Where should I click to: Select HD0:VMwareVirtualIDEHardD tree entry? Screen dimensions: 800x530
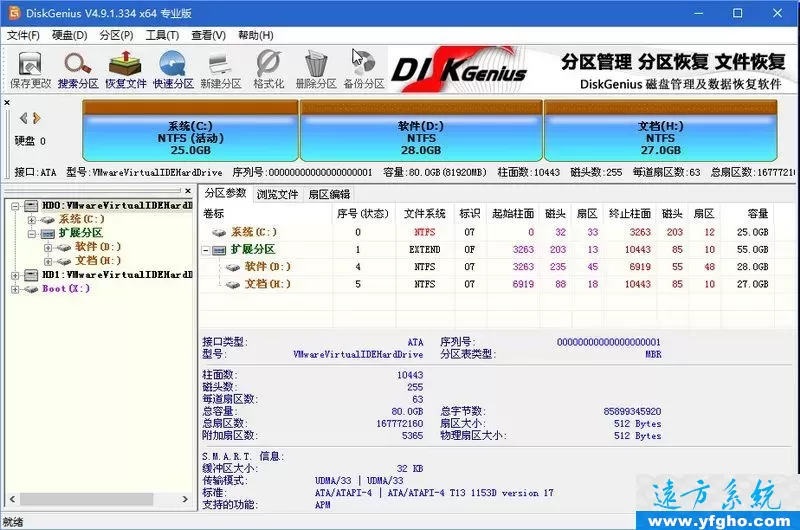[x=117, y=206]
